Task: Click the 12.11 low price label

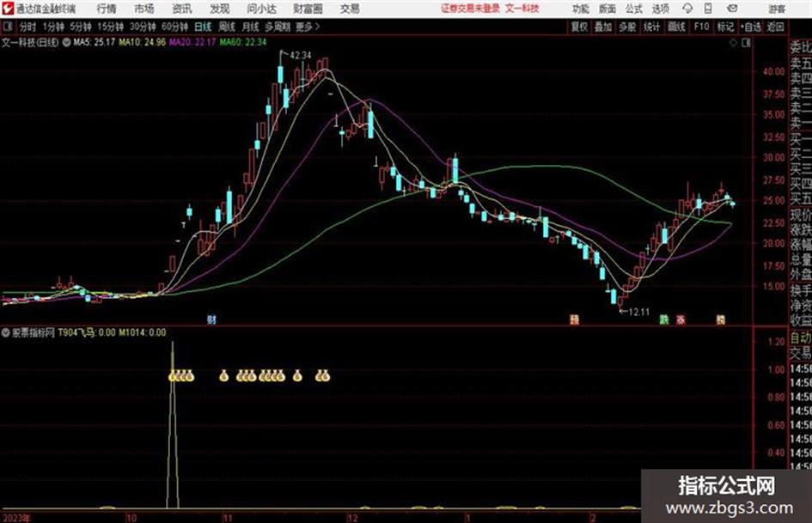Action: tap(638, 312)
